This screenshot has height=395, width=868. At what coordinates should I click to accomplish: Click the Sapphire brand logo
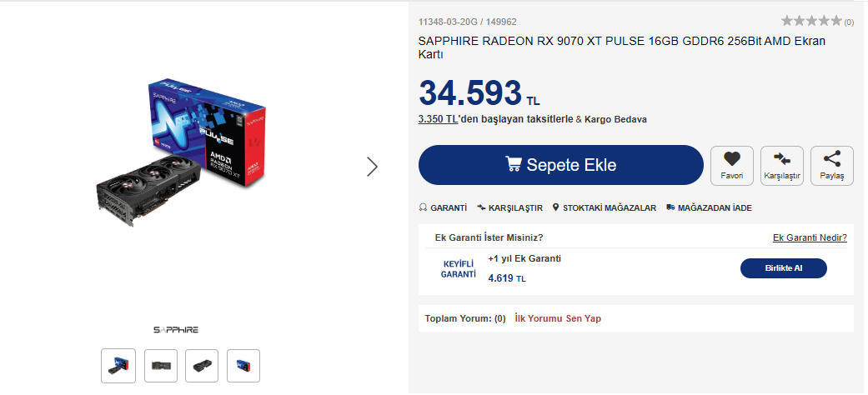tap(176, 330)
